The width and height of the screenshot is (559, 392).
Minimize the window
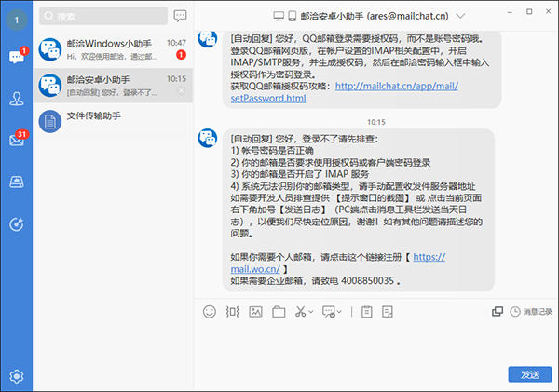point(510,12)
